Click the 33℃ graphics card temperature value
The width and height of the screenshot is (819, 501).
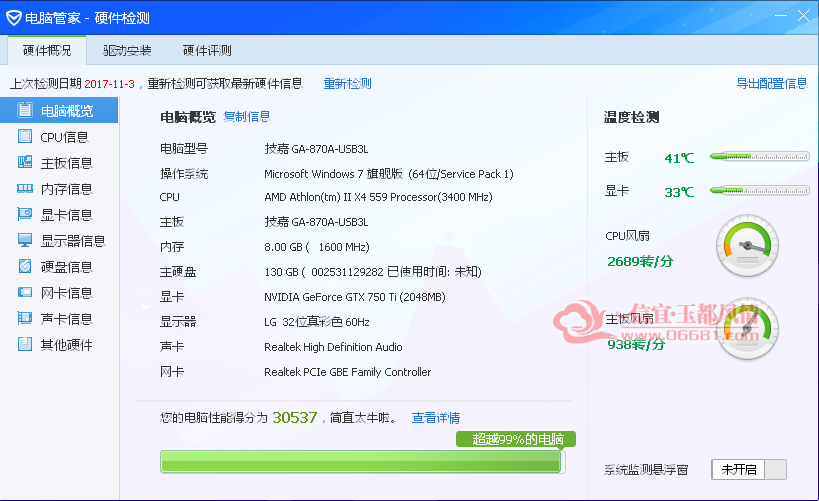(679, 192)
